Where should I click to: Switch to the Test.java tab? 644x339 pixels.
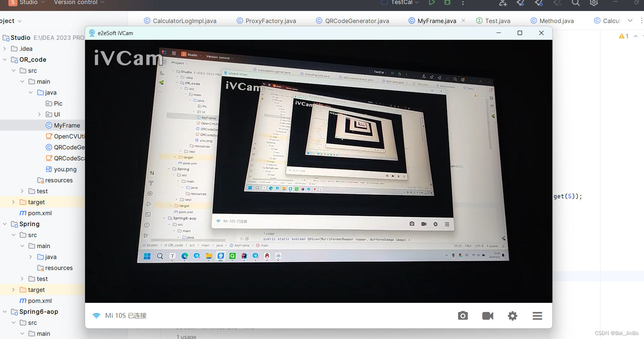click(x=493, y=21)
